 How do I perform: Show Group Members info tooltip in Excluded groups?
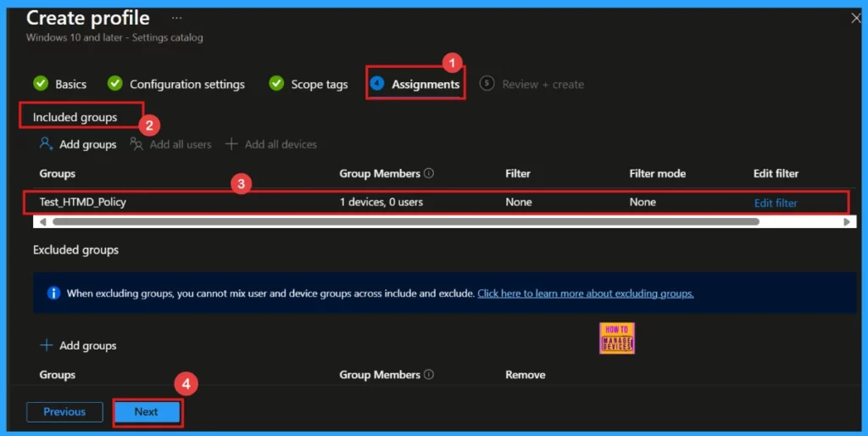click(x=428, y=375)
